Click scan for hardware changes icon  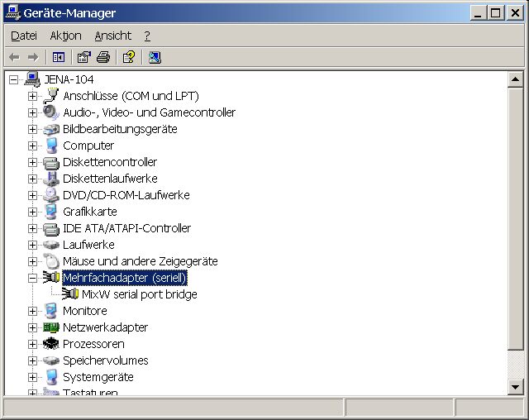[155, 57]
